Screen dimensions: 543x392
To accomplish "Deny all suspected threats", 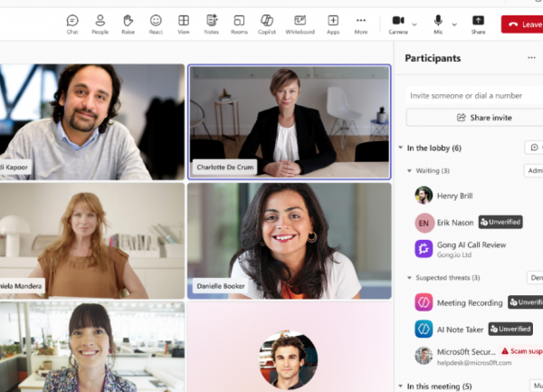I will 535,278.
